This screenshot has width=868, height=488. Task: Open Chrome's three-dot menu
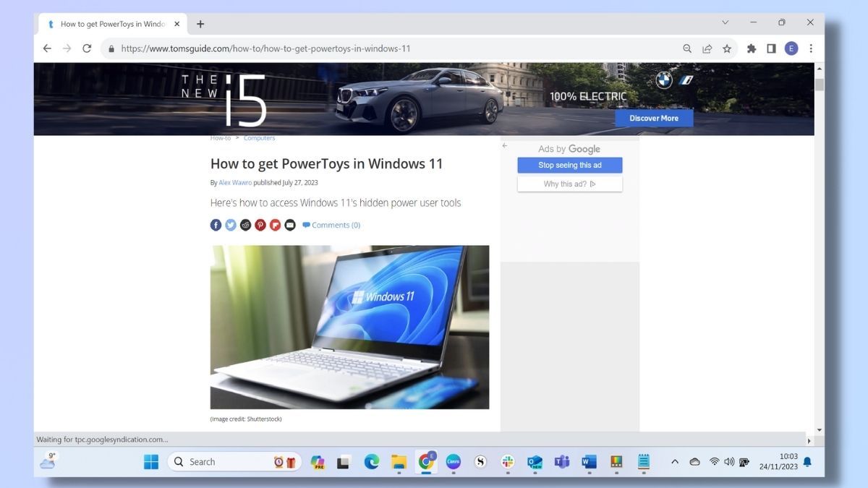point(811,48)
